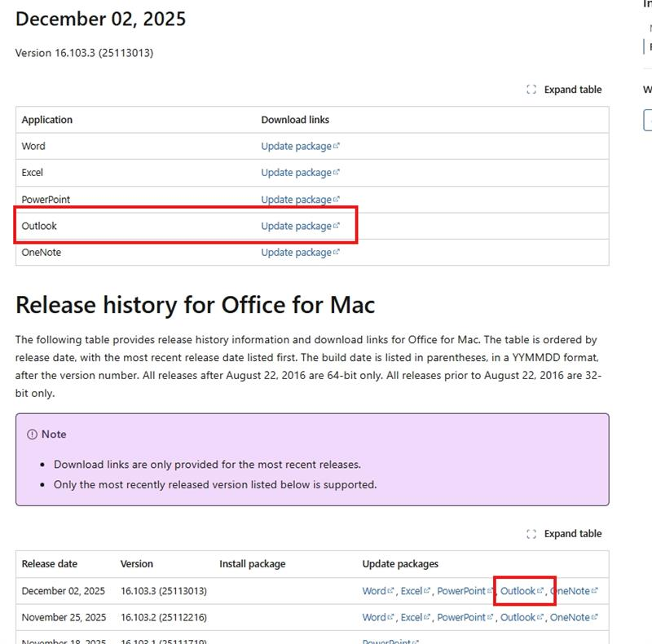This screenshot has width=652, height=644.
Task: Select the "December 02, 2025" page heading
Action: click(100, 19)
